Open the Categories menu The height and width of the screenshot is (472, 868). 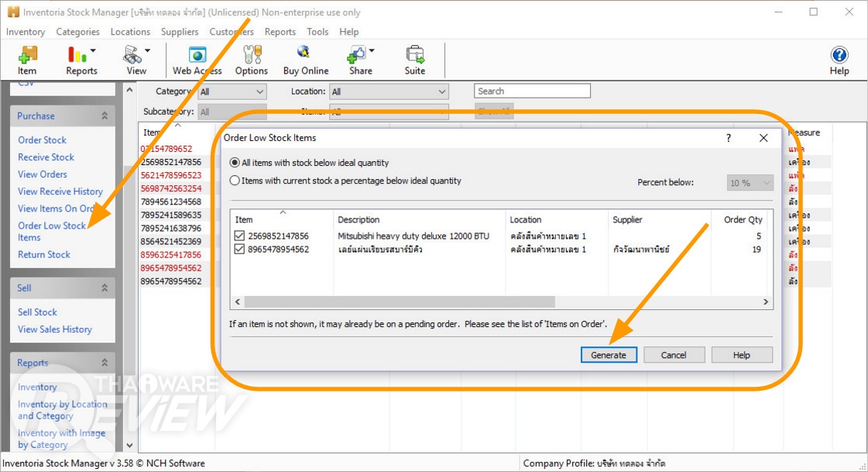(x=77, y=32)
